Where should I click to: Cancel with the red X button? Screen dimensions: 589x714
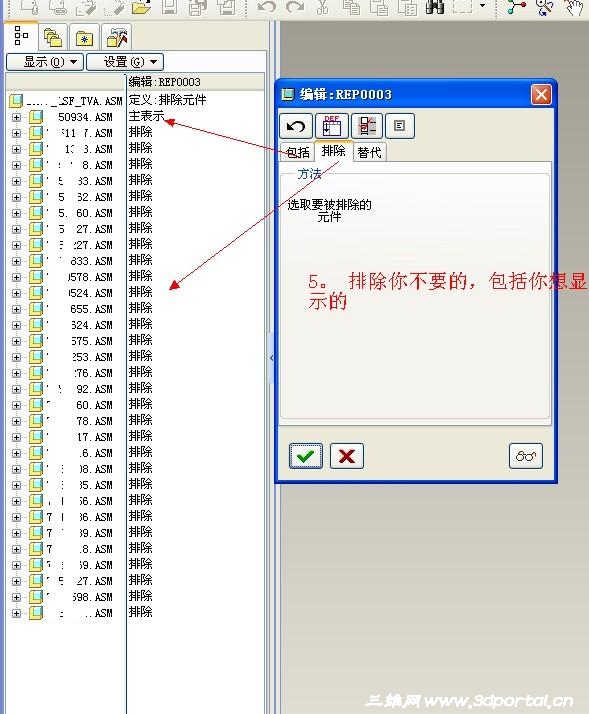pos(347,456)
